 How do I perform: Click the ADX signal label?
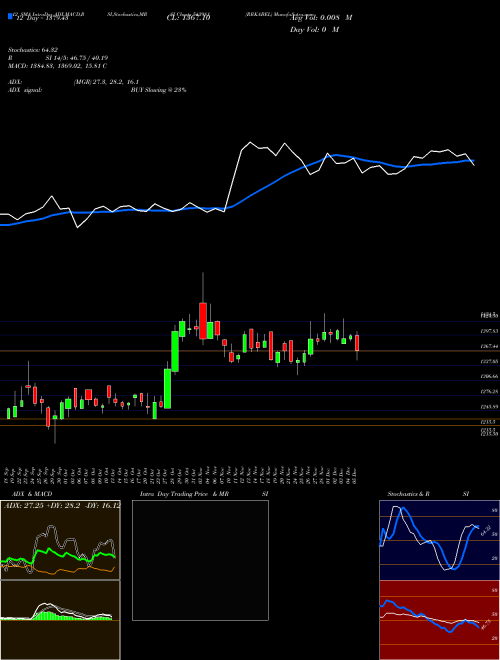pyautogui.click(x=25, y=90)
